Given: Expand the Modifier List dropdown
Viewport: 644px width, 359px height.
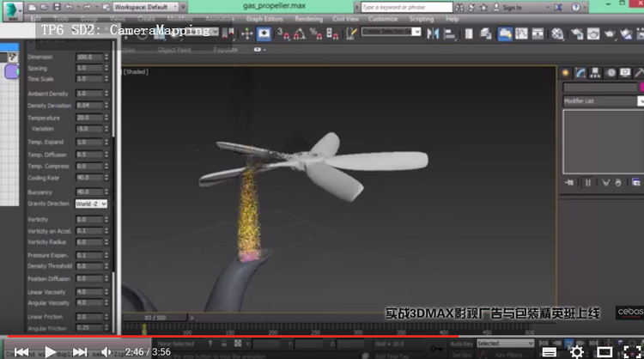Looking at the screenshot, I should [x=641, y=101].
